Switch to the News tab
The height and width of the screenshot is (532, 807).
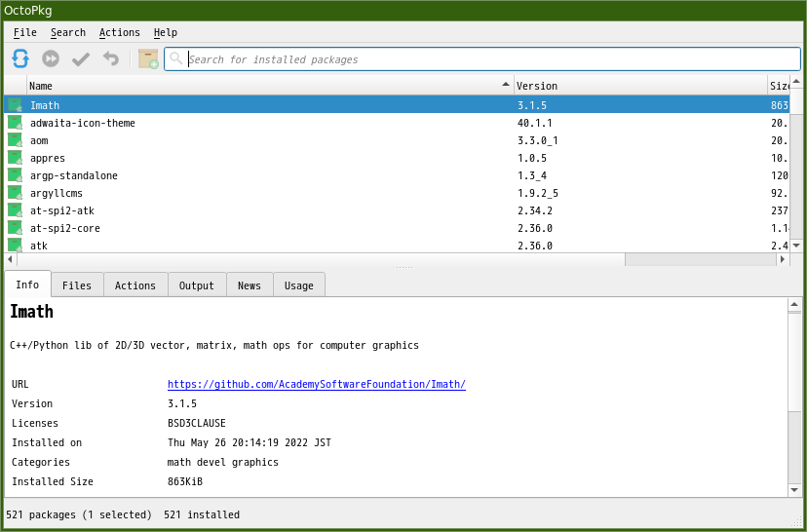click(250, 285)
